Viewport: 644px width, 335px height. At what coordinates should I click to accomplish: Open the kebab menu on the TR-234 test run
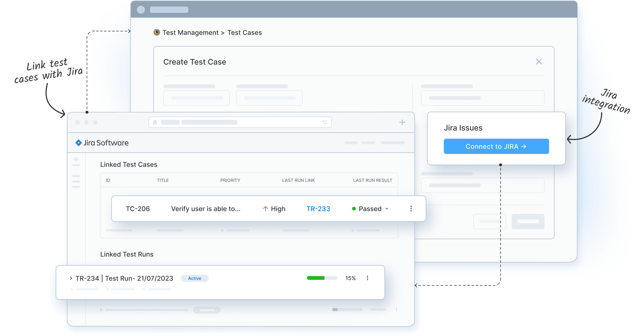(x=368, y=278)
